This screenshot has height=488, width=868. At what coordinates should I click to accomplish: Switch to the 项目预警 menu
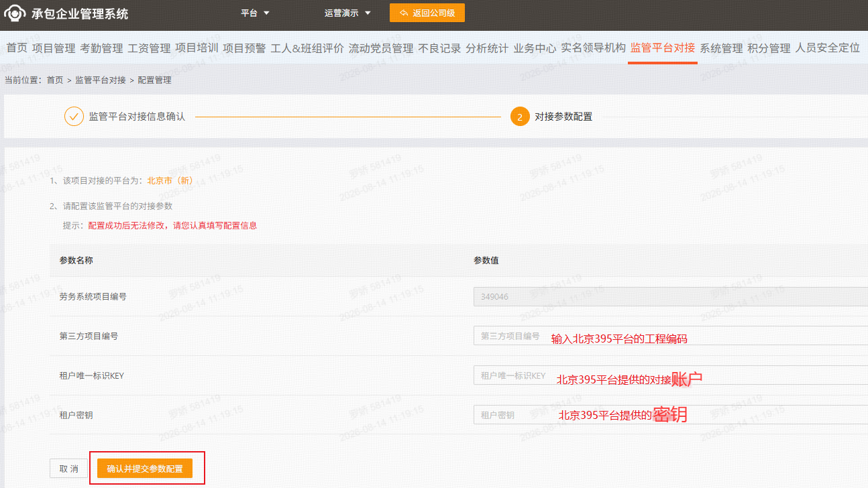244,48
